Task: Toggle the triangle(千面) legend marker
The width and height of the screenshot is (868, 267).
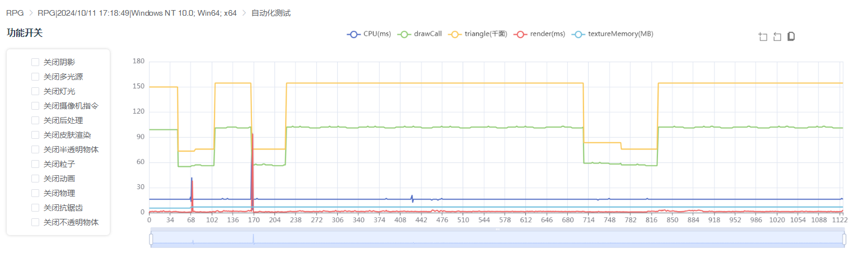Action: point(454,34)
